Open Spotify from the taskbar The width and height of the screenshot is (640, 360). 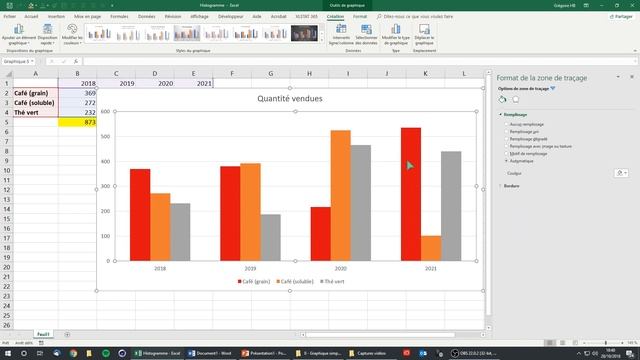(x=106, y=353)
